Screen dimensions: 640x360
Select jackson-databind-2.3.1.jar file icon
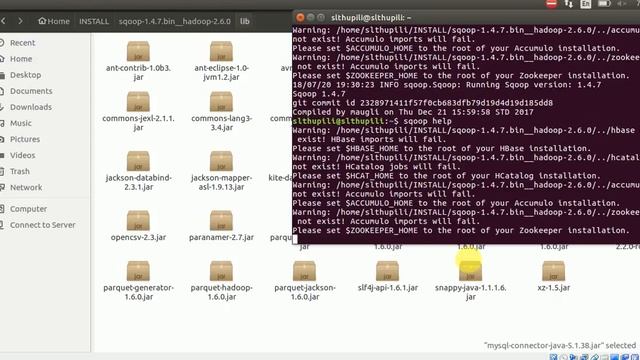point(138,161)
